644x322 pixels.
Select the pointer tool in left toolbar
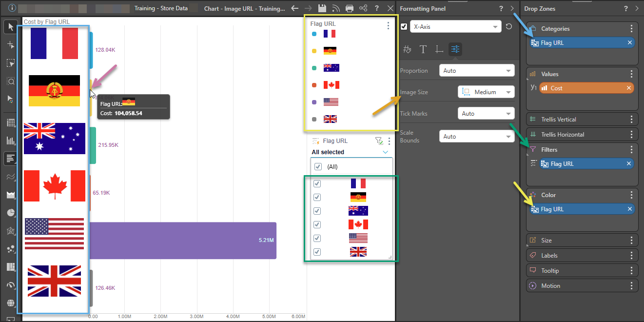point(11,26)
